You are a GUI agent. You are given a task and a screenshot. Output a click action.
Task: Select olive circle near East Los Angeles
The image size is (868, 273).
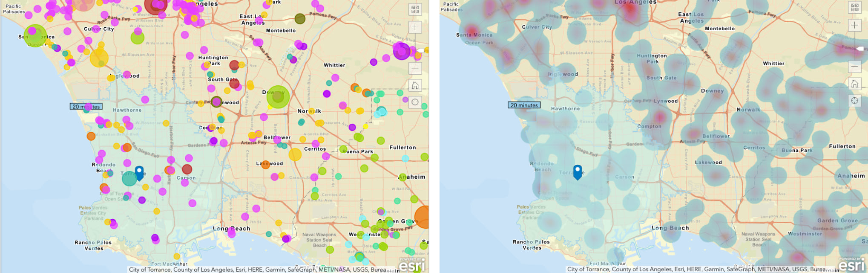(x=300, y=18)
